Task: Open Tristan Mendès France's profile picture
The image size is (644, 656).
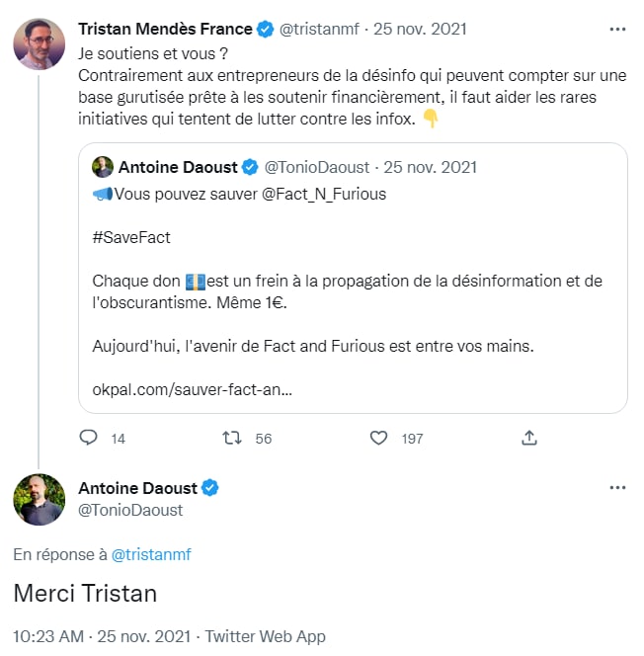Action: (x=40, y=44)
